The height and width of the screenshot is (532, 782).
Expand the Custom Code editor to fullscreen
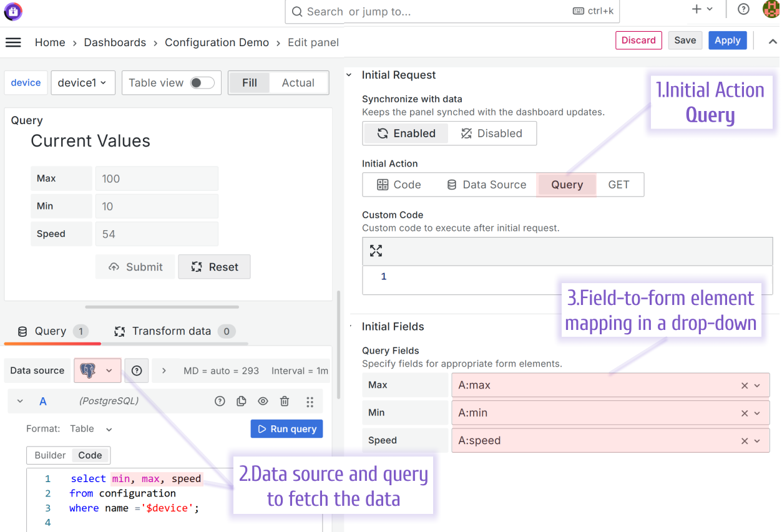[375, 251]
